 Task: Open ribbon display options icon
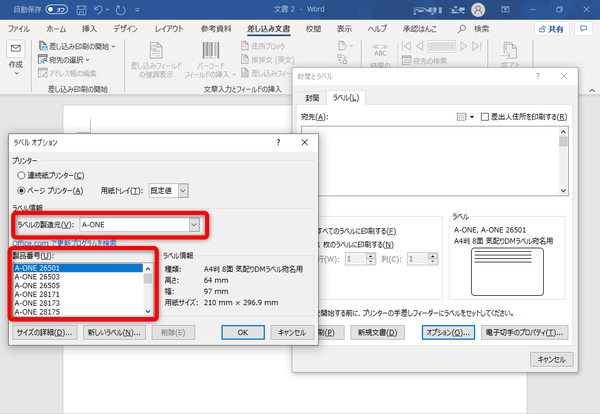click(505, 10)
